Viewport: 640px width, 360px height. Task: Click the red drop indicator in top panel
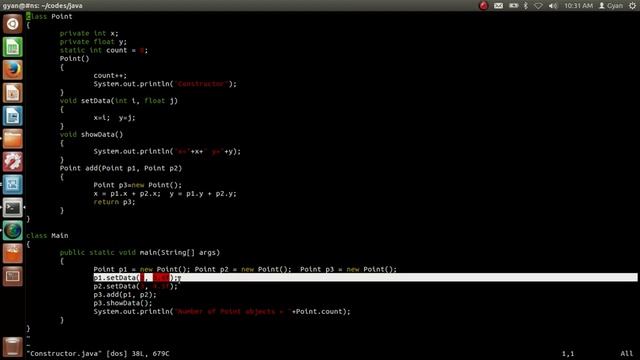483,6
